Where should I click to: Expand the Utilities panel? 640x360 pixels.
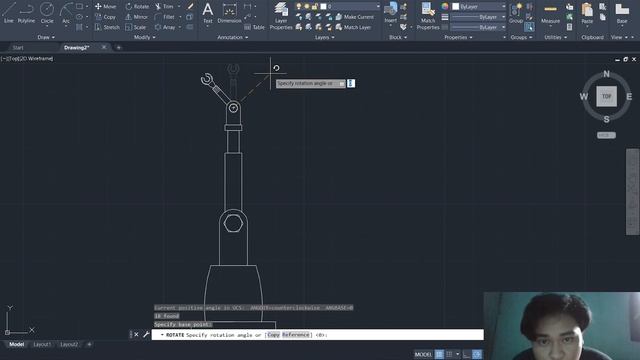(x=555, y=37)
